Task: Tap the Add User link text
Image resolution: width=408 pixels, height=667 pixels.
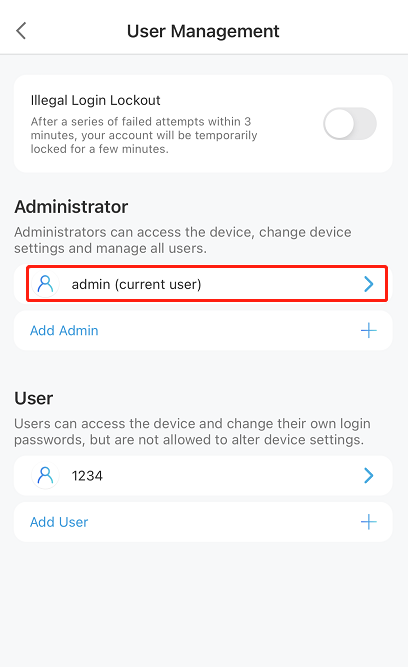Action: [59, 522]
